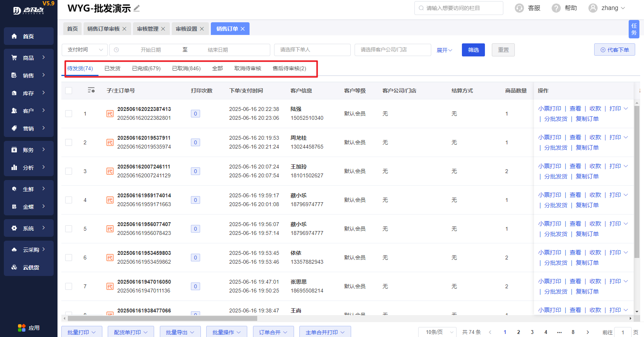Click the horizontal scrollbar under the table

tap(163, 318)
